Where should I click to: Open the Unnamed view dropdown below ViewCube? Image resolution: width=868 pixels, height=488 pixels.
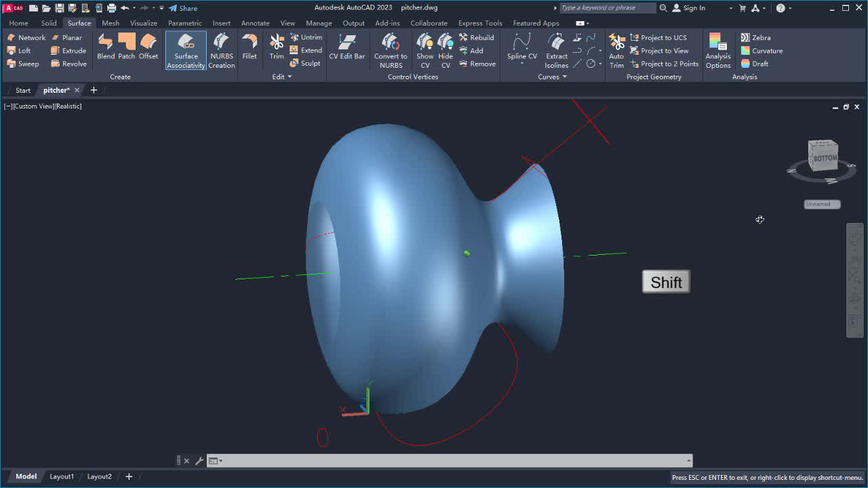pyautogui.click(x=821, y=204)
